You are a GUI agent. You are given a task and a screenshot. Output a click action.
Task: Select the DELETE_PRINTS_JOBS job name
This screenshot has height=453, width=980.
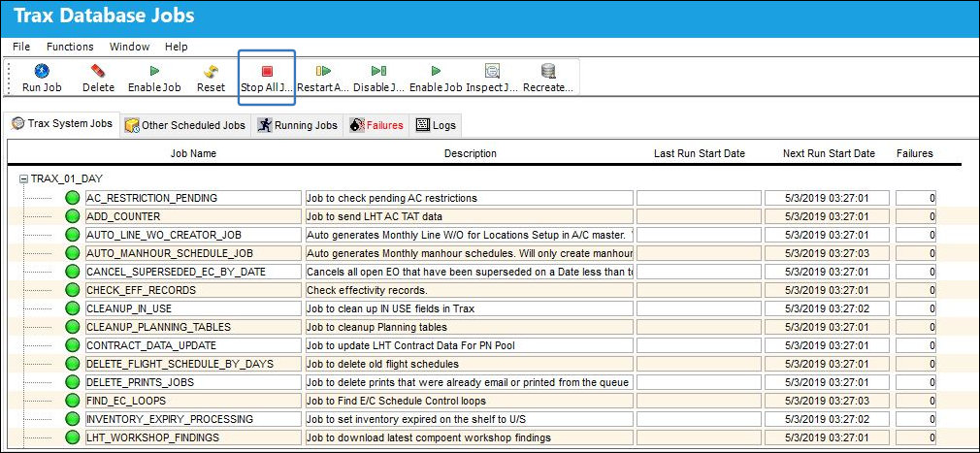193,382
